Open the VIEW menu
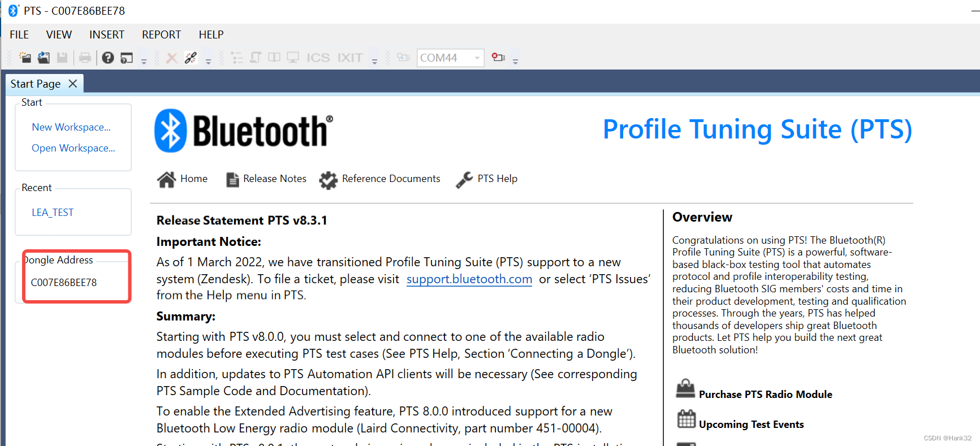 point(59,34)
